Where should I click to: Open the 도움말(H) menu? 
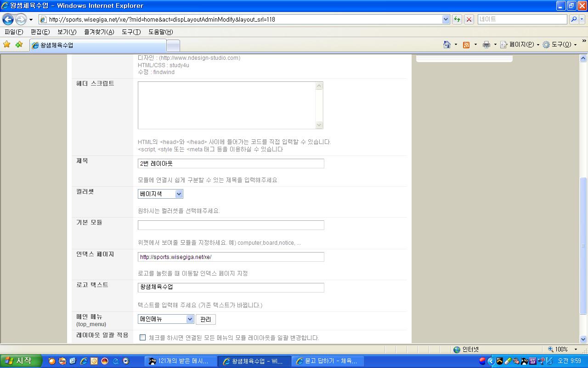(161, 32)
